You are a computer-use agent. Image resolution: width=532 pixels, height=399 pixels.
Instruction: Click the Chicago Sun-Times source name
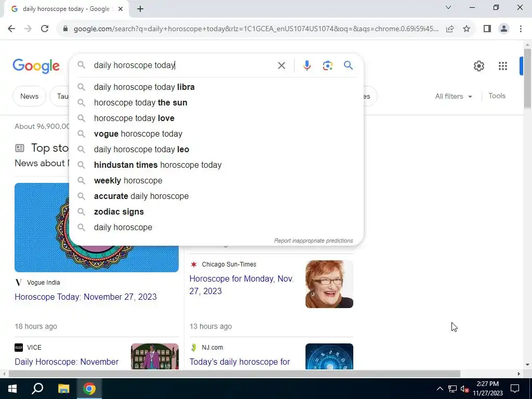tap(229, 264)
